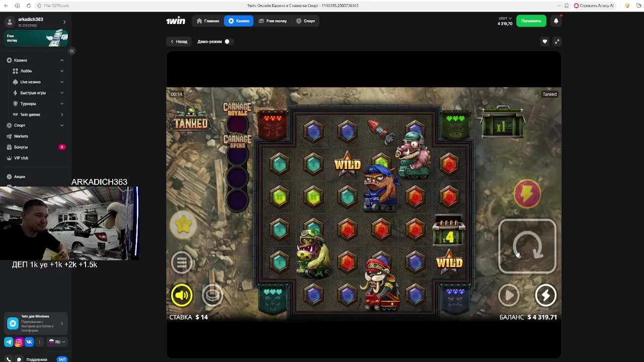Open the game in fullscreen mode
This screenshot has width=644, height=362.
point(557,42)
